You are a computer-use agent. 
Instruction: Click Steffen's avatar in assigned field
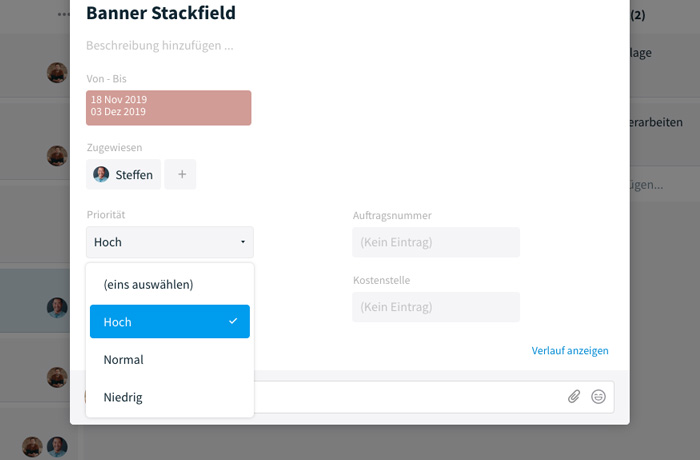pyautogui.click(x=101, y=174)
